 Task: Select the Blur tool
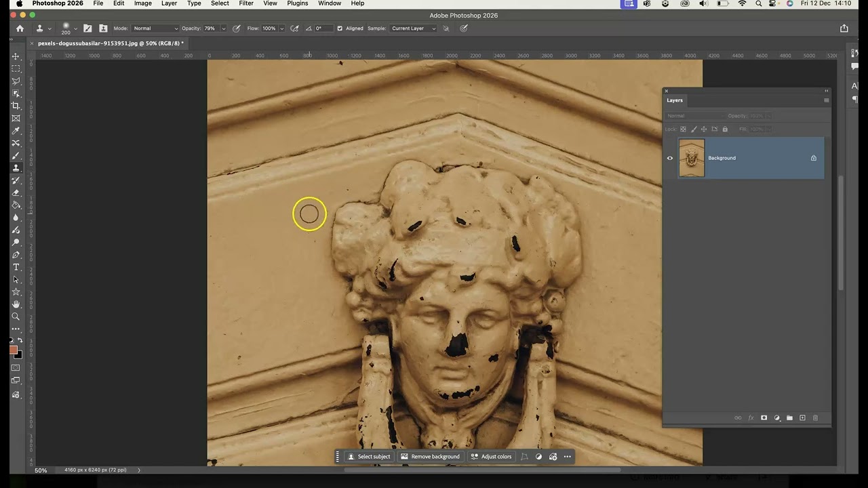[16, 218]
